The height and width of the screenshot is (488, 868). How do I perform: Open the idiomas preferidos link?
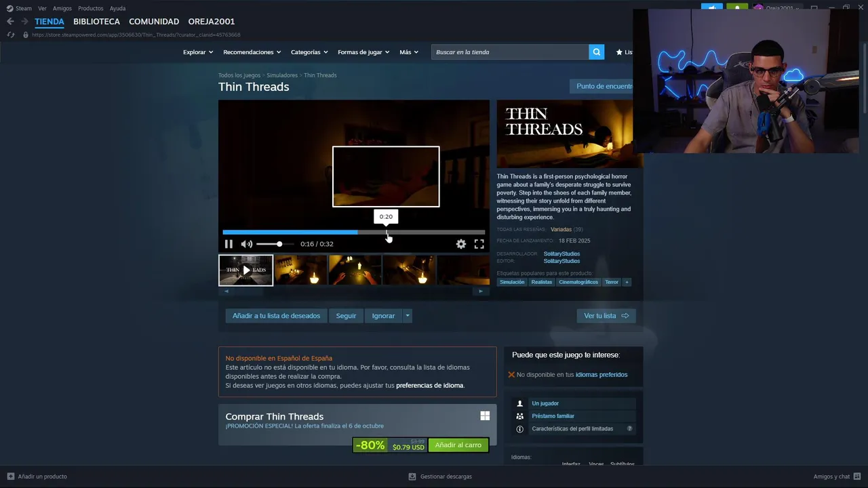[x=601, y=375]
